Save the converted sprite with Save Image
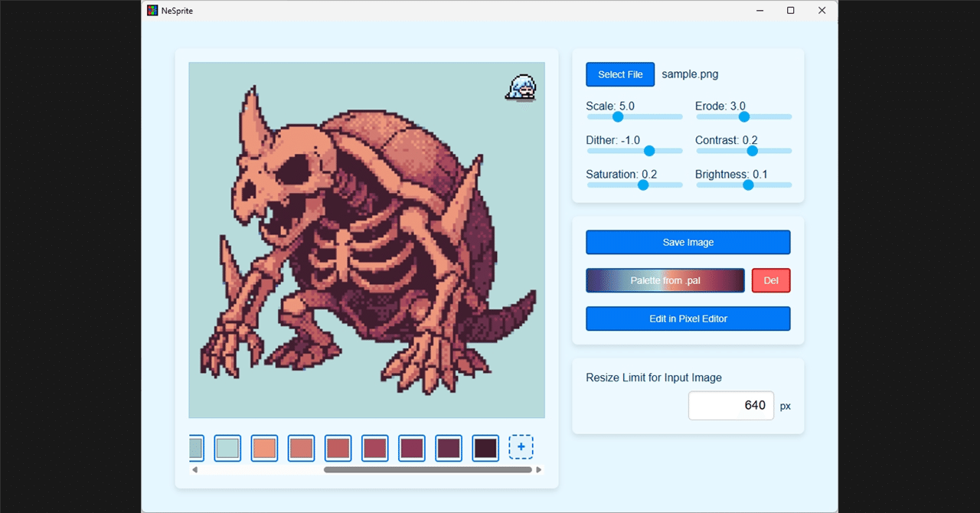 688,242
